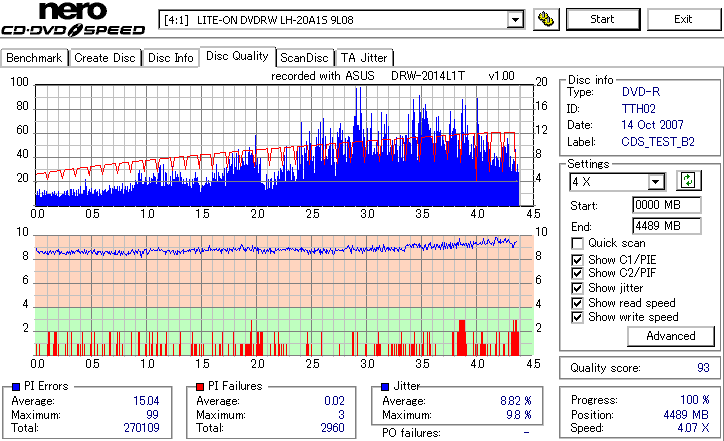
Task: Click the End position field 4489 MB
Action: tap(666, 226)
